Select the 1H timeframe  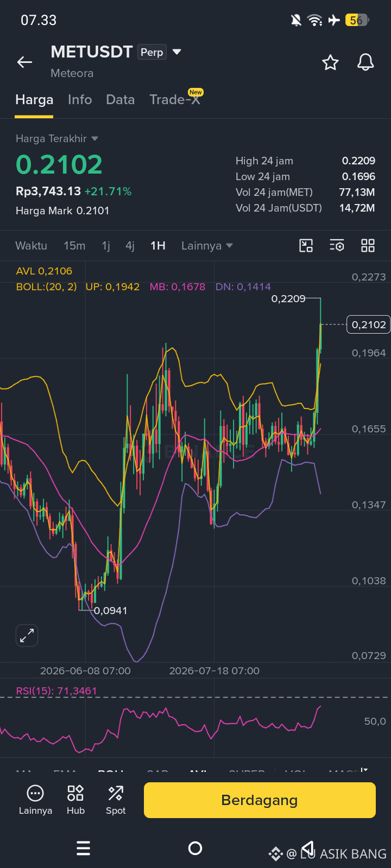point(158,246)
